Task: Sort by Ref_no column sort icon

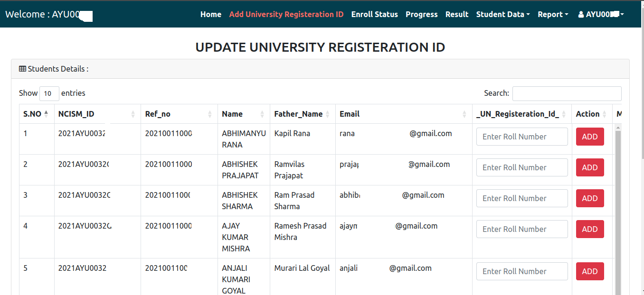Action: click(210, 114)
